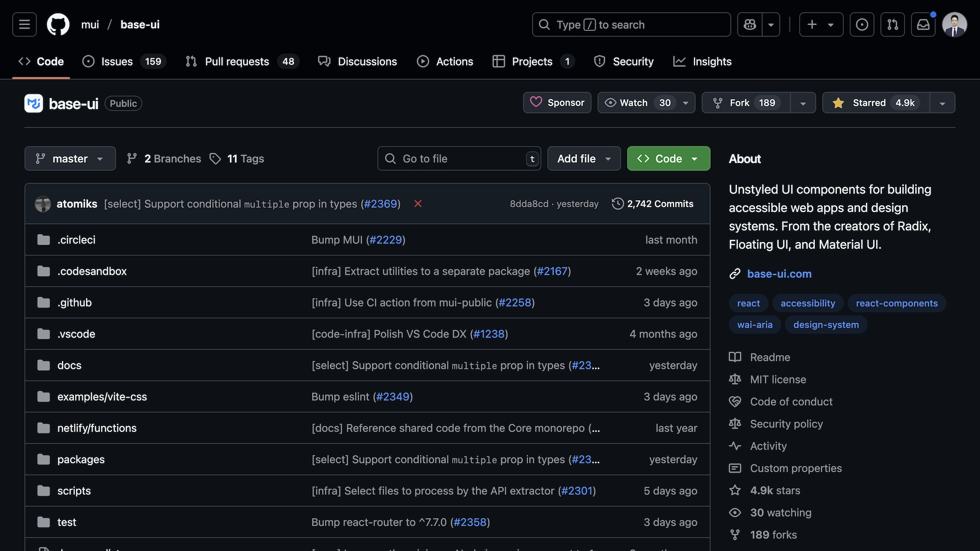Open the notifications inbox
This screenshot has width=980, height=551.
923,24
